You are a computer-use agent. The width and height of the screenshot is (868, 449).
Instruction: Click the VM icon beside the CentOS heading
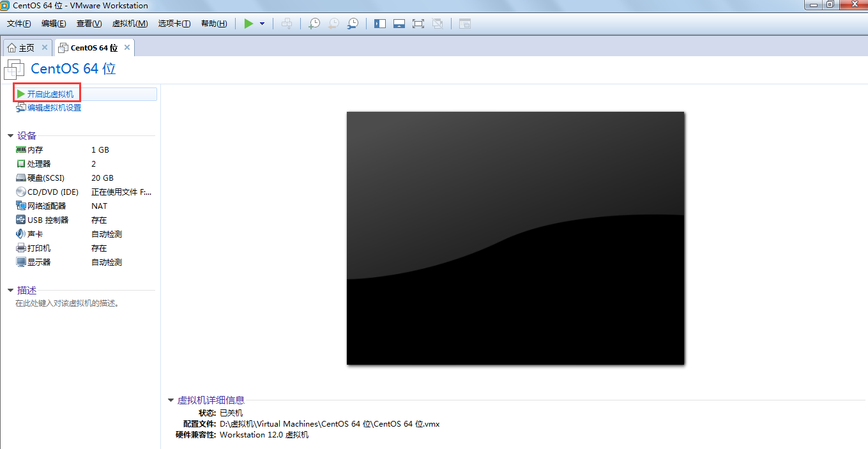[14, 70]
